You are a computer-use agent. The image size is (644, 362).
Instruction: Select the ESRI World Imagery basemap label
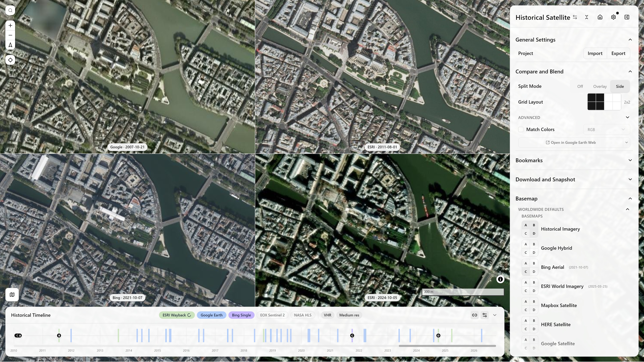click(562, 286)
